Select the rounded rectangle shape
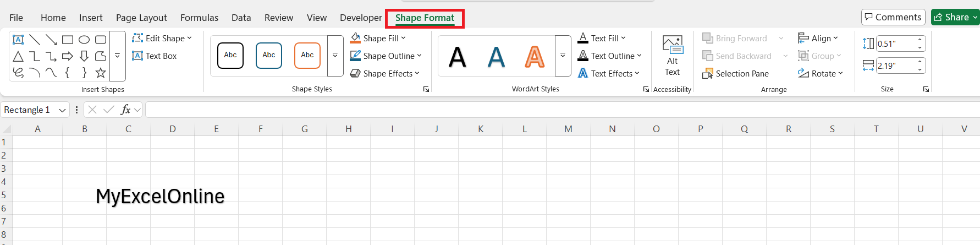The height and width of the screenshot is (245, 980). [101, 40]
